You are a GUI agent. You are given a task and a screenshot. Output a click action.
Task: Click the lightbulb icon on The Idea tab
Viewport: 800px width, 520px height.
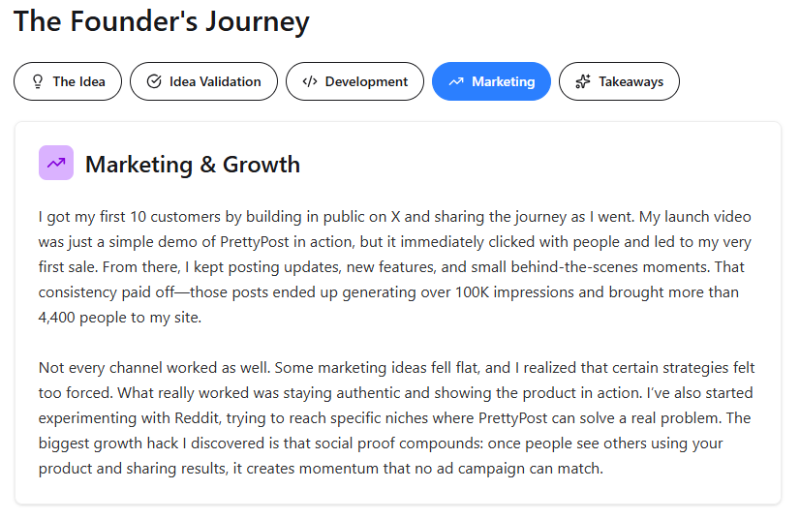[38, 82]
